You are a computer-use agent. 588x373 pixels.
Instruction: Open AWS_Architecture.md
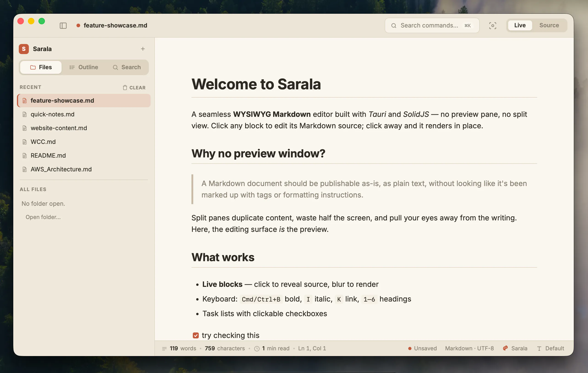(x=84, y=169)
